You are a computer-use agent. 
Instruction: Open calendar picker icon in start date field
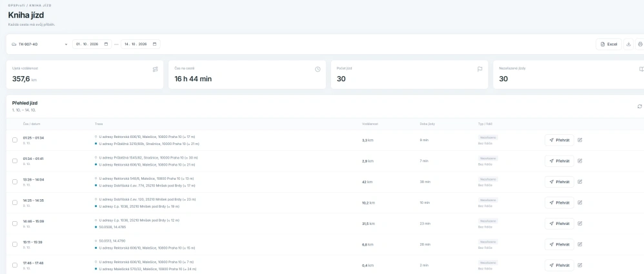[x=106, y=44]
